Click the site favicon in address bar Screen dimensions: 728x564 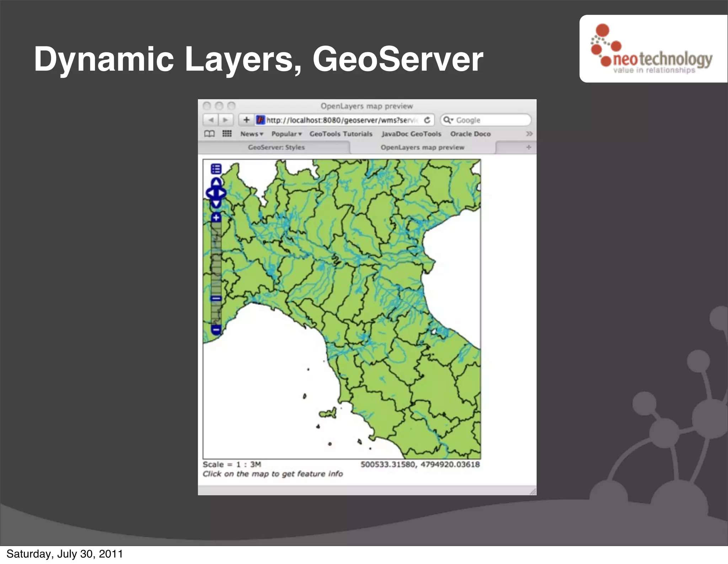pos(261,120)
